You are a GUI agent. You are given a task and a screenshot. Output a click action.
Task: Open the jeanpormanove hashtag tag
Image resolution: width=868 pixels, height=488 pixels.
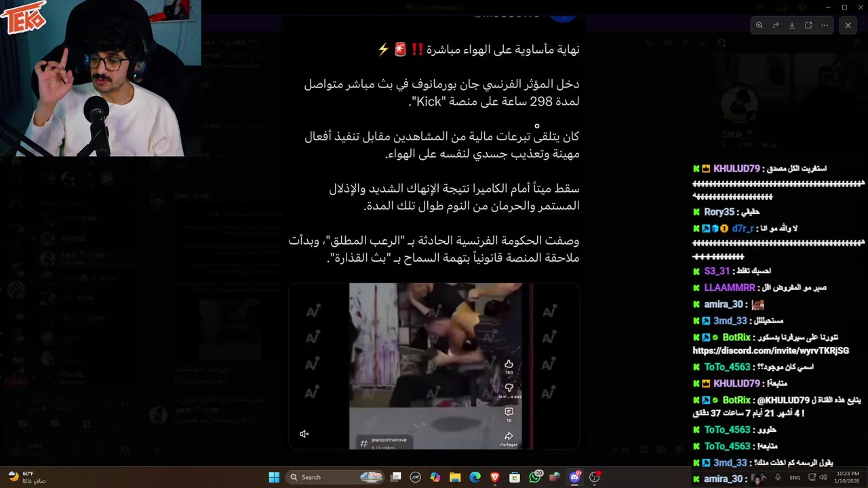(x=383, y=442)
